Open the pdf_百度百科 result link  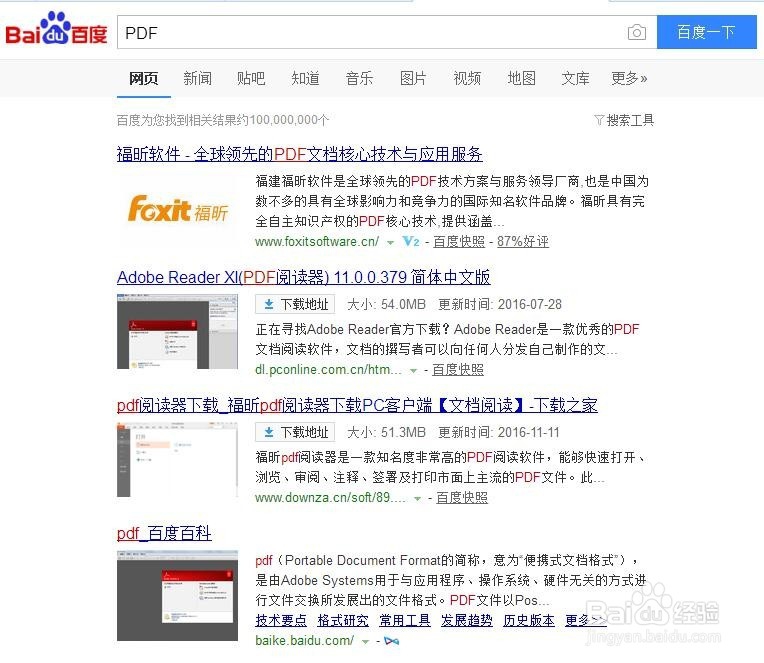coord(164,533)
